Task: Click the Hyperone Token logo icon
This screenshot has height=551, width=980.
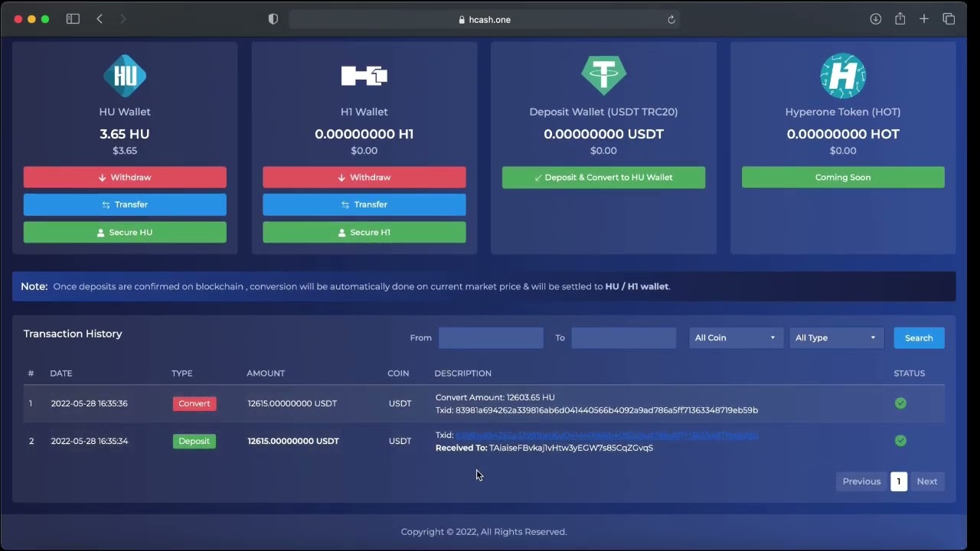Action: pyautogui.click(x=843, y=75)
